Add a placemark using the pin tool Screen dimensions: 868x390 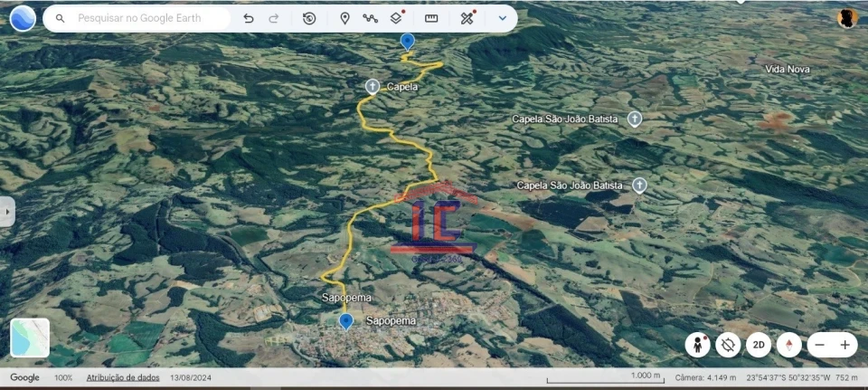344,18
